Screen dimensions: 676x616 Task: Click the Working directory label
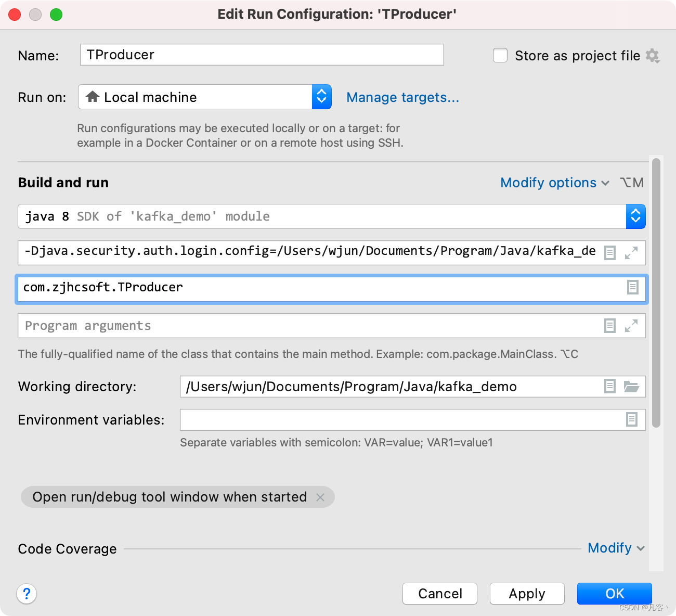[x=77, y=387]
